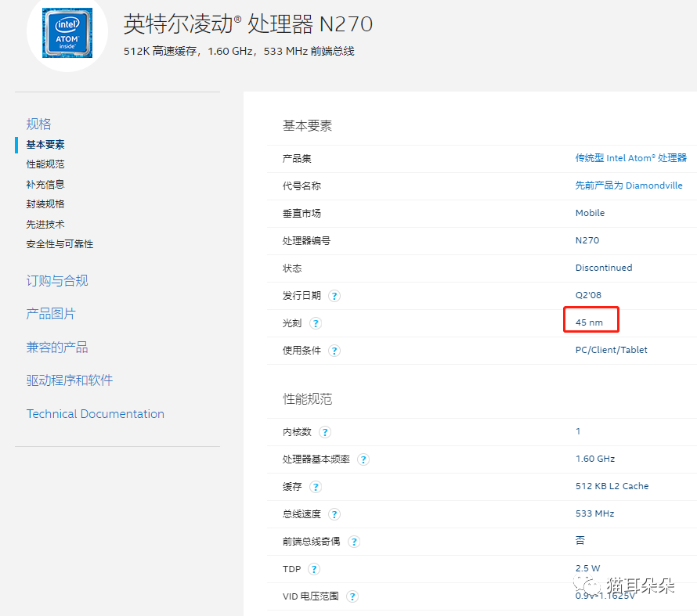The height and width of the screenshot is (616, 697).
Task: Click the help icon next to 缓存
Action: (x=316, y=487)
